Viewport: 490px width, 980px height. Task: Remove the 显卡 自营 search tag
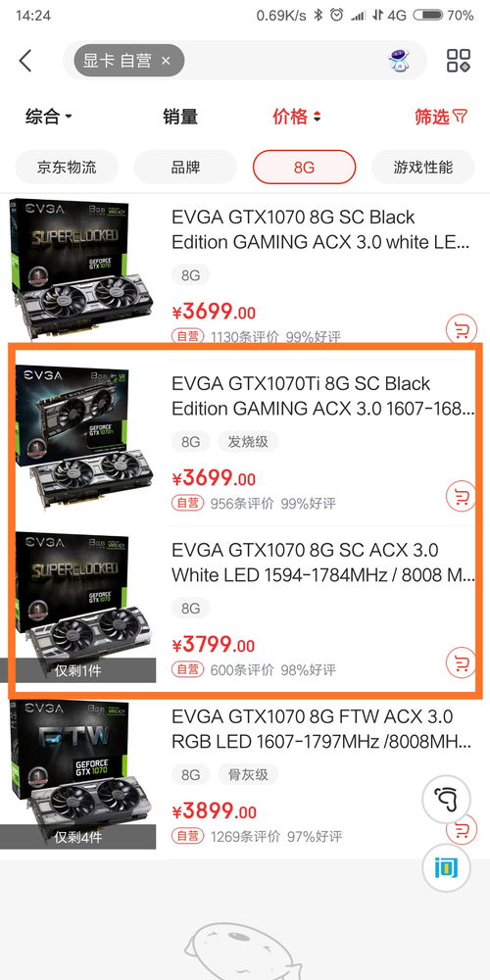[x=166, y=61]
